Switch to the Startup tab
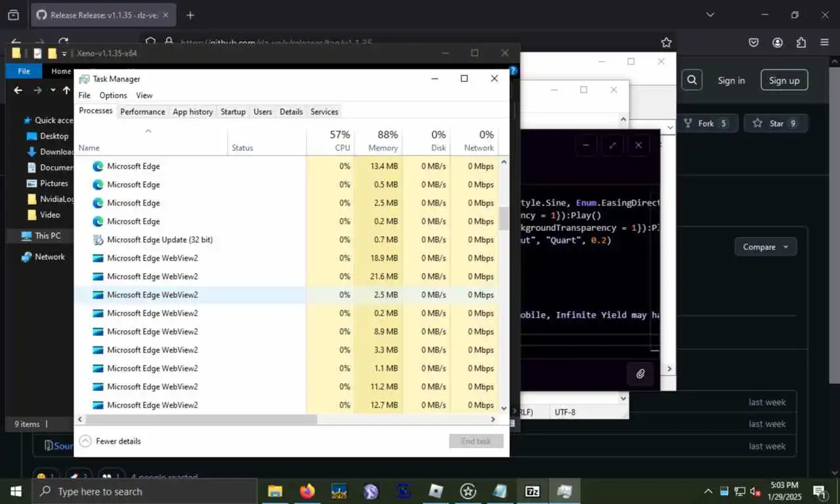Screen dimensions: 840x504 point(233,112)
